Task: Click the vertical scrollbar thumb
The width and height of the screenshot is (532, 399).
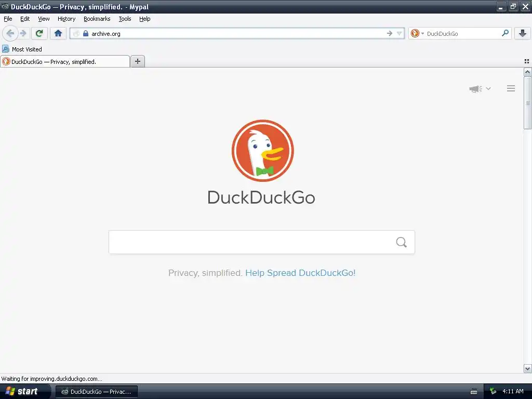Action: tap(527, 103)
